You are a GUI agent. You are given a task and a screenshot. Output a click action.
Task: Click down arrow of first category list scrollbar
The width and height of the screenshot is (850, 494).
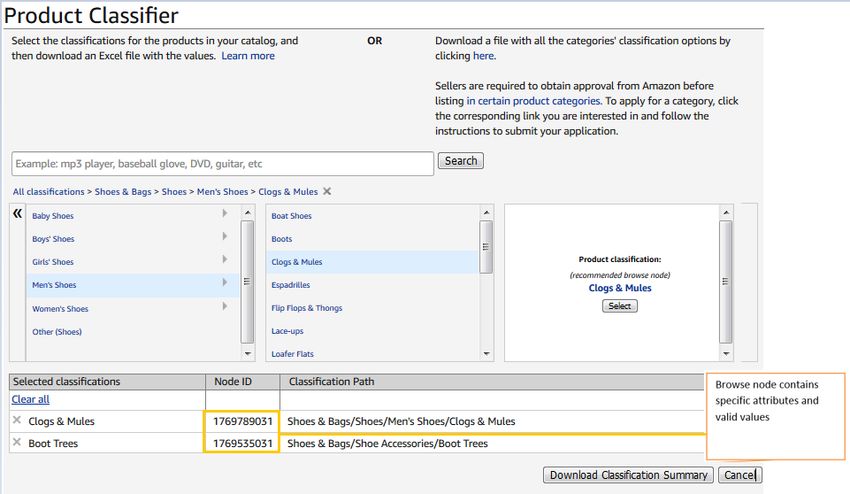[247, 354]
